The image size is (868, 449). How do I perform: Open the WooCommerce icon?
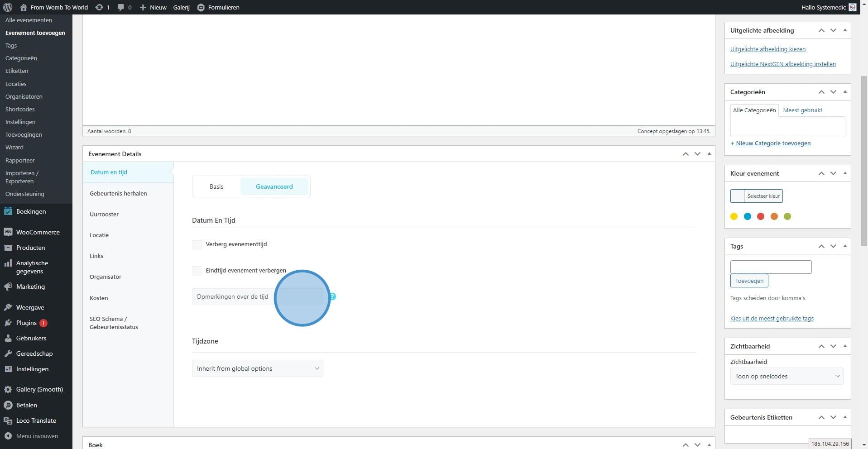coord(8,232)
